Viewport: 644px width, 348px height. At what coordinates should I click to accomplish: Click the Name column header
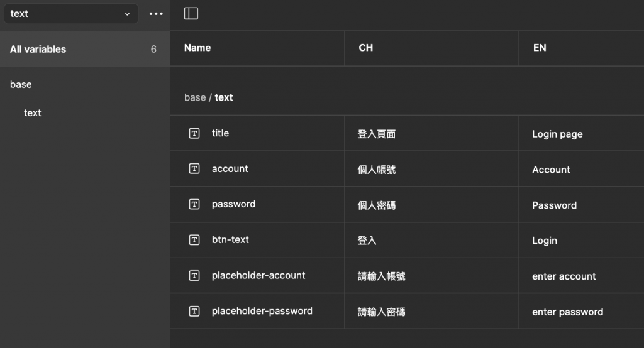coord(197,48)
